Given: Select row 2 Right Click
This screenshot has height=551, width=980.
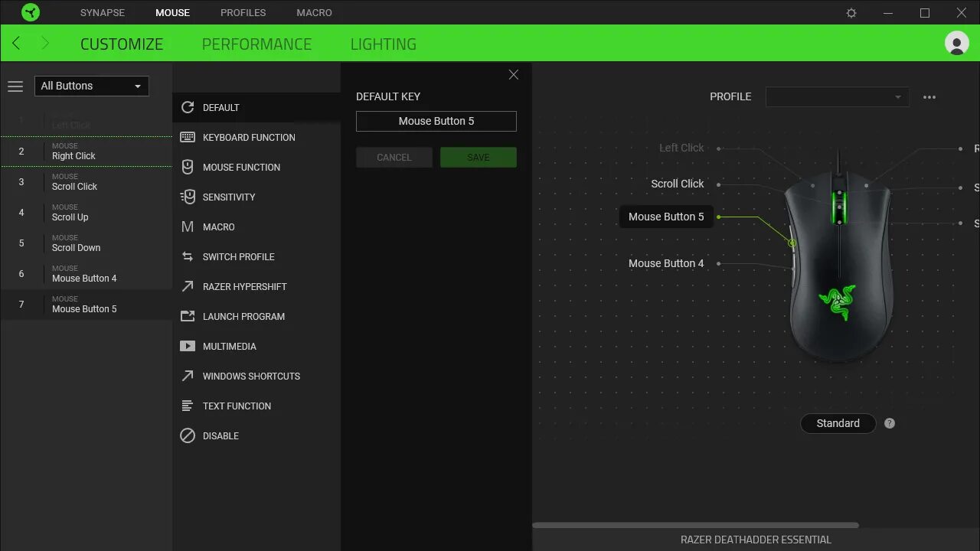Looking at the screenshot, I should [87, 152].
